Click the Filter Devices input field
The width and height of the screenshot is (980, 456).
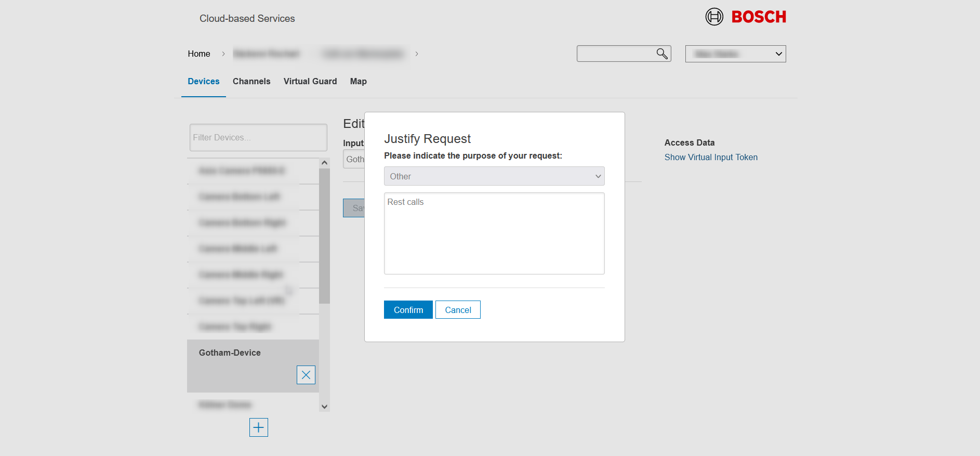258,138
